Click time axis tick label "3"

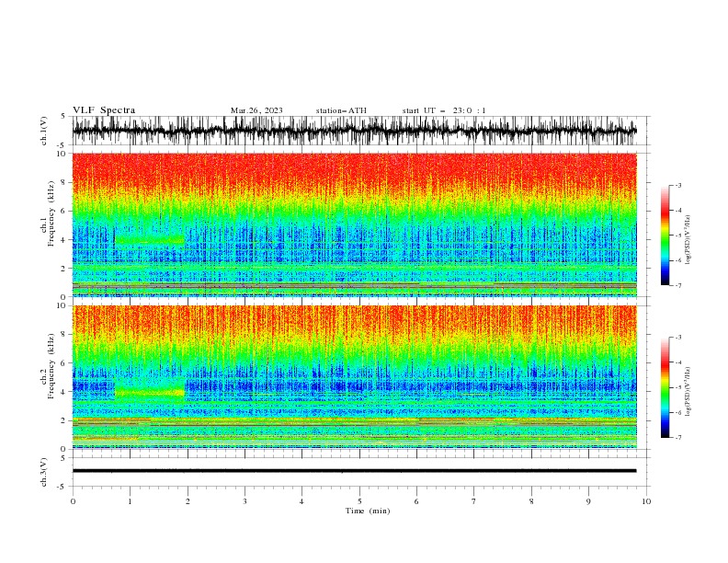(245, 501)
